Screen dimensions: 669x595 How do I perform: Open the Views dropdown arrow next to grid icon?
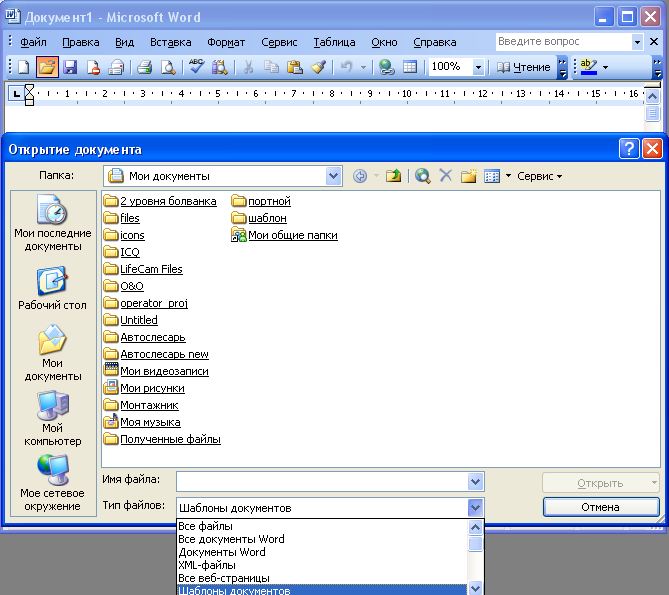tap(508, 176)
